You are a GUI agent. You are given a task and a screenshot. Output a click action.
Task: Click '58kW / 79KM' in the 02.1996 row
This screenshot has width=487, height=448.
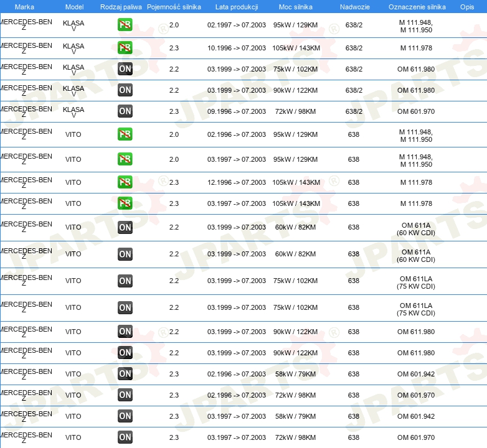tap(295, 374)
